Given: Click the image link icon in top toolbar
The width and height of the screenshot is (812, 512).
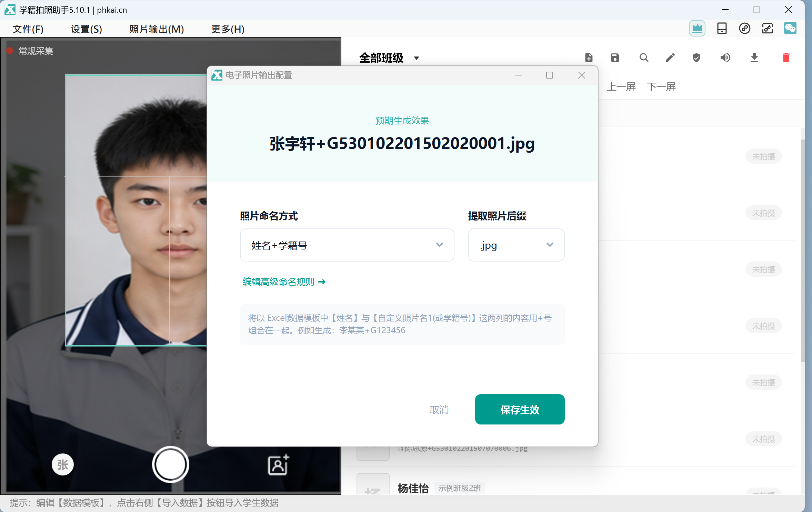Looking at the screenshot, I should tap(767, 28).
